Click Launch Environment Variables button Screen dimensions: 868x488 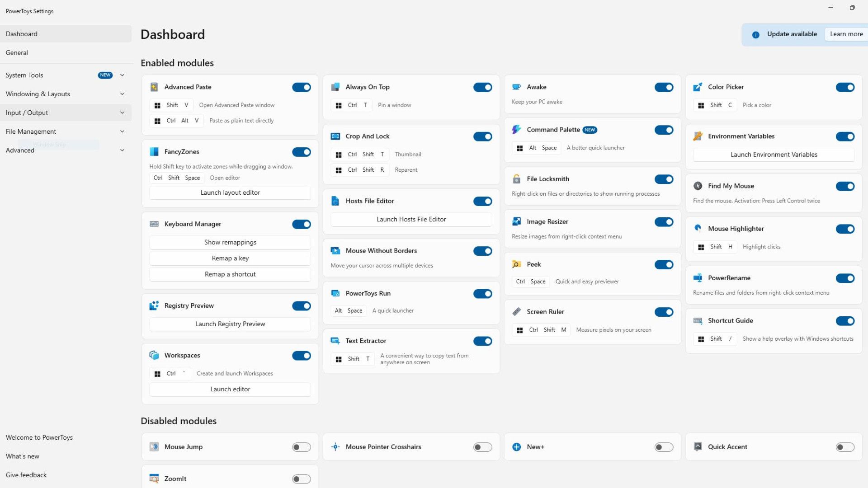(774, 155)
